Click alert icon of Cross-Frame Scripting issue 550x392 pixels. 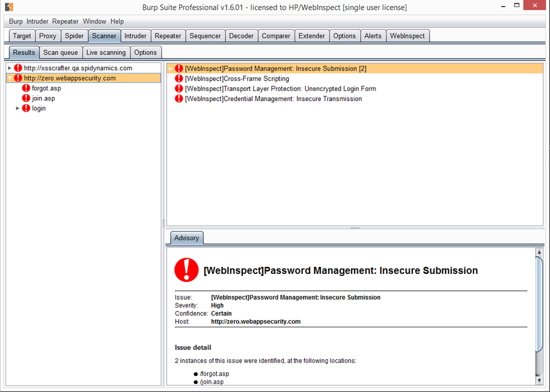pos(179,78)
